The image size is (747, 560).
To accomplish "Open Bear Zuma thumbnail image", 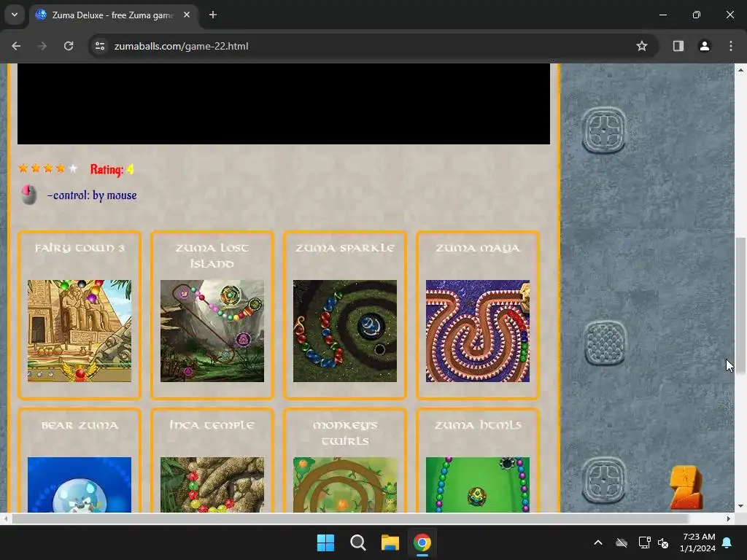I will tap(80, 485).
